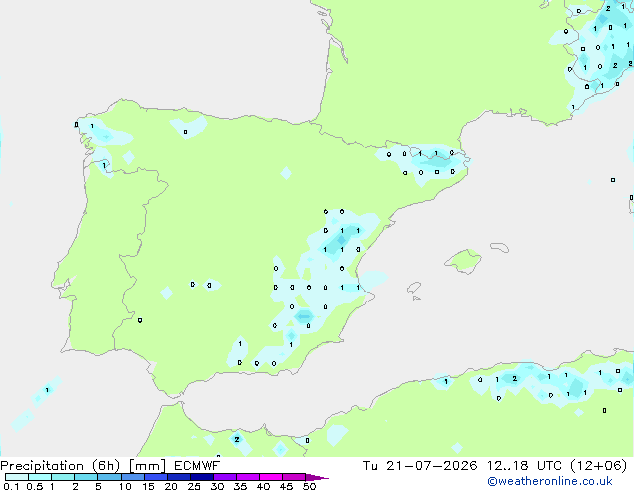Click the 2–5 mm legend color swatch
Image resolution: width=634 pixels, height=490 pixels.
point(86,477)
